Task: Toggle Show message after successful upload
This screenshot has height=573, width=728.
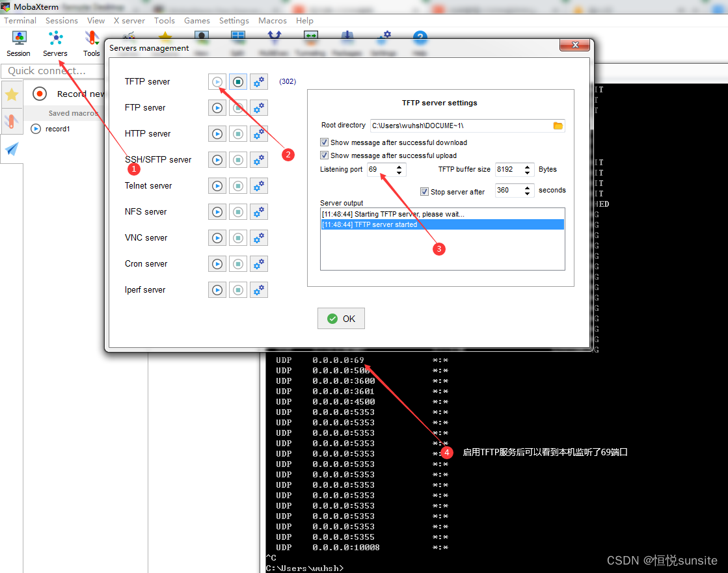Action: [325, 155]
